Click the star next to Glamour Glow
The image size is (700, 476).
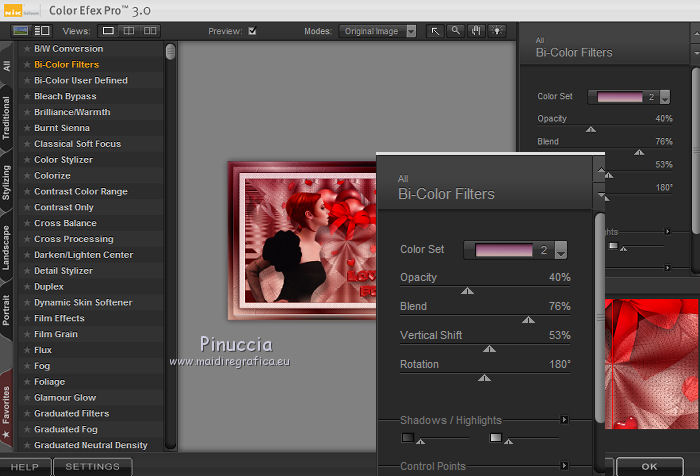point(27,397)
